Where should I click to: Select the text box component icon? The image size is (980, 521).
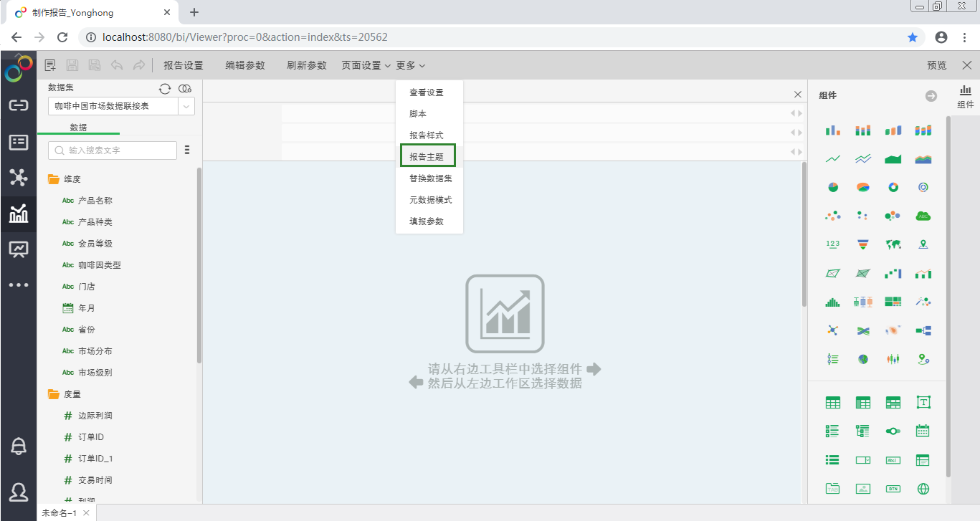(923, 403)
